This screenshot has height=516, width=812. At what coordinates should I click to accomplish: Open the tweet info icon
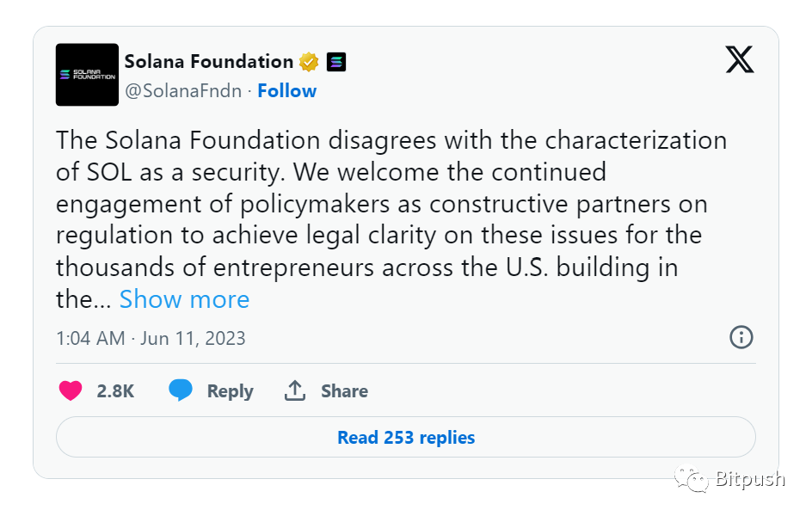tap(741, 337)
